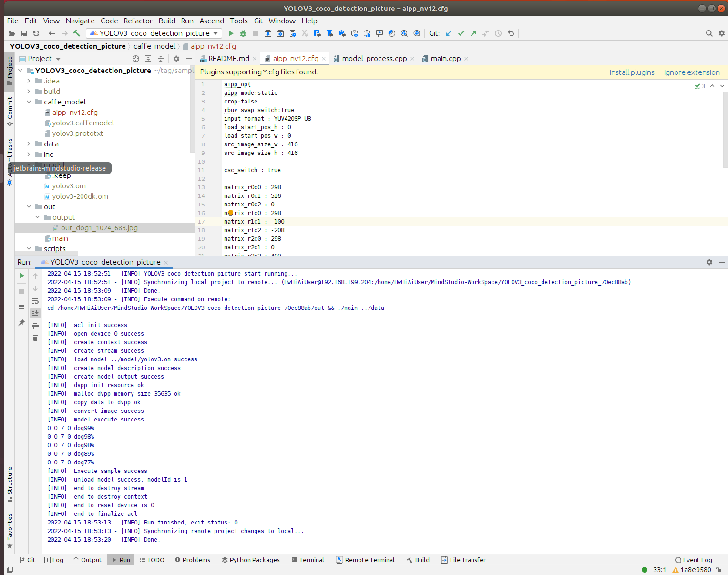The width and height of the screenshot is (728, 575).
Task: Clear run console with trash icon
Action: [35, 338]
